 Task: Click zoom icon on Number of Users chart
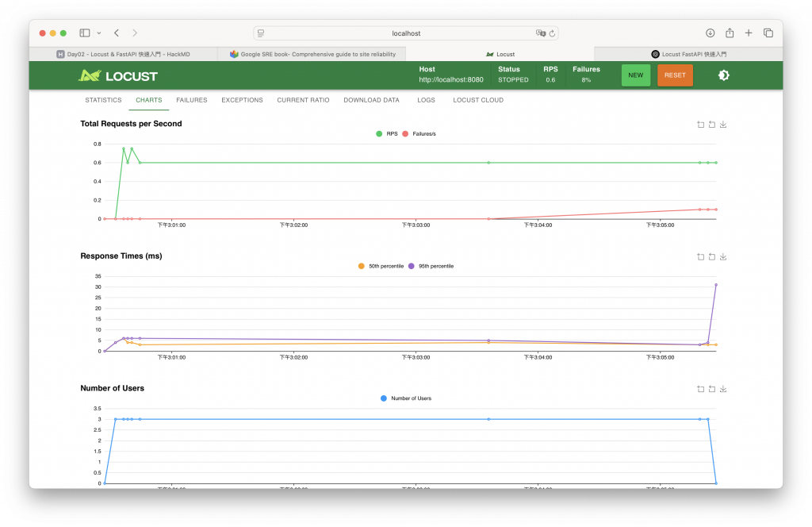[x=701, y=389]
